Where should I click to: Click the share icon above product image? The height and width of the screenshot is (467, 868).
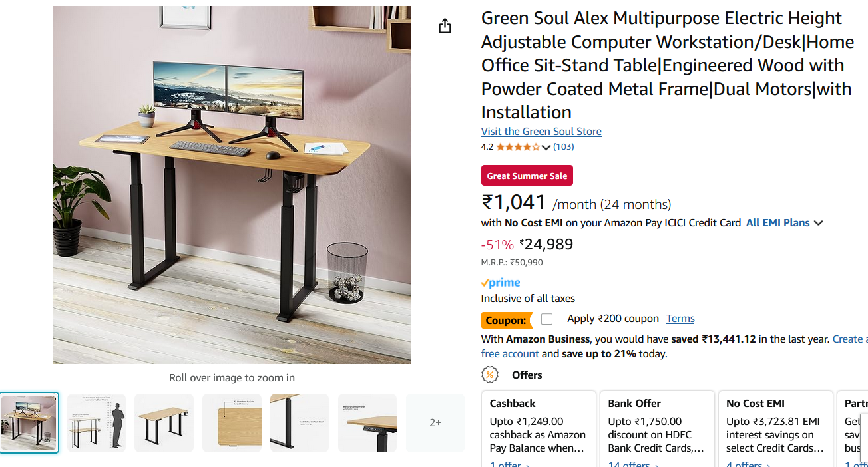445,26
